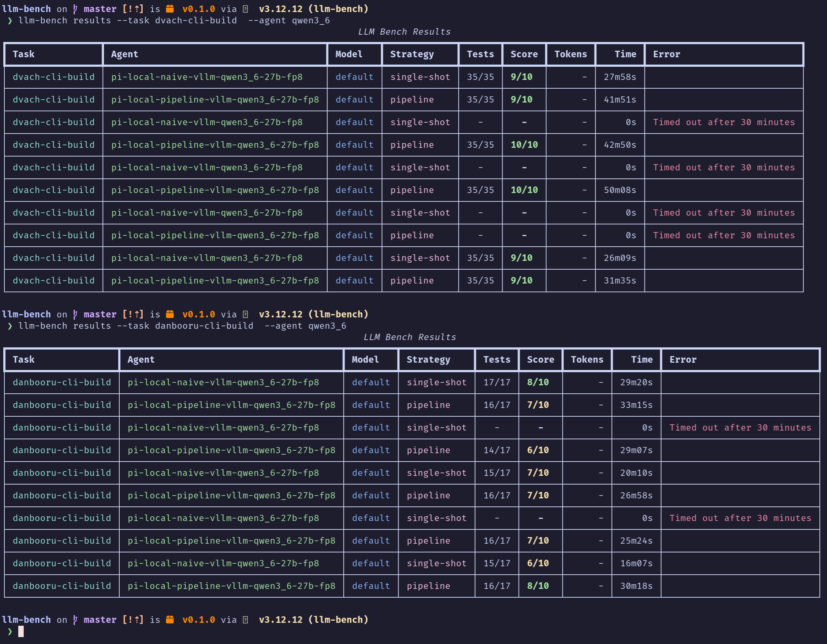Screen dimensions: 827x644
Task: Click the time value '27m58s'
Action: 620,77
